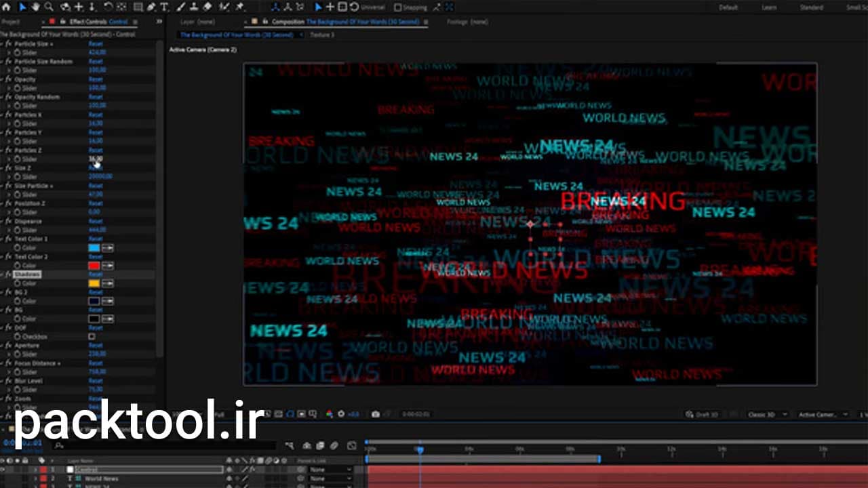Click the Home icon in the toolbar

[5, 7]
